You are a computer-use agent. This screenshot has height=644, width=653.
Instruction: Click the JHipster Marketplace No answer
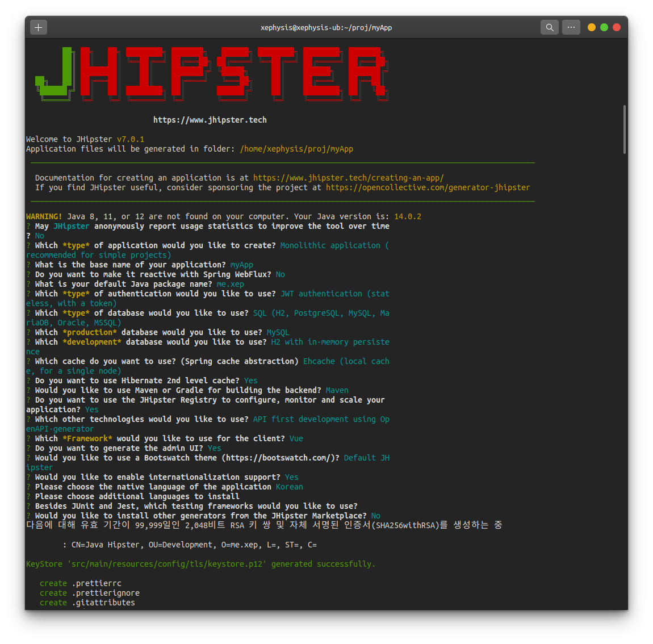tap(376, 516)
